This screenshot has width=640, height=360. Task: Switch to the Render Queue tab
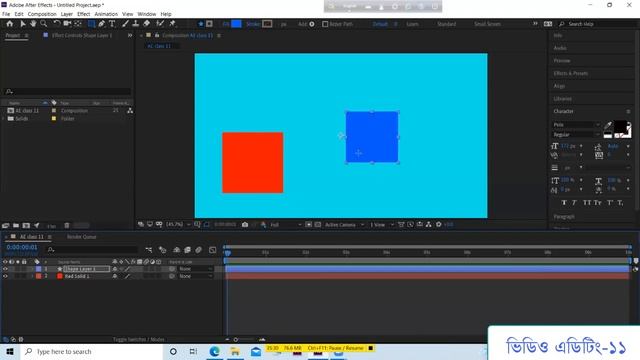(x=81, y=237)
